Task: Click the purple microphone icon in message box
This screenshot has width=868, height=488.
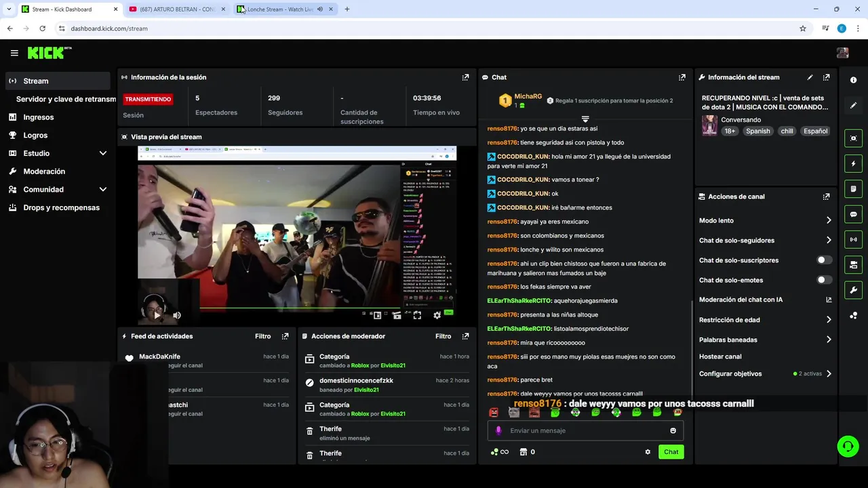Action: (498, 430)
